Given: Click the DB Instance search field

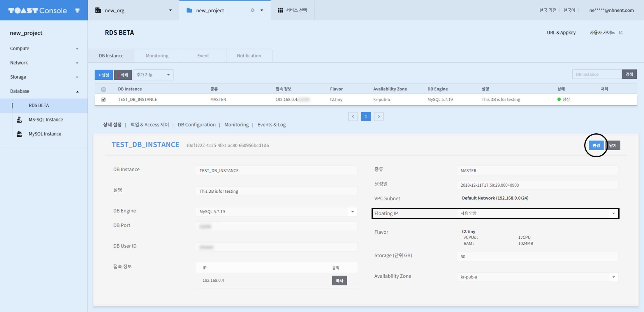Looking at the screenshot, I should tap(597, 74).
